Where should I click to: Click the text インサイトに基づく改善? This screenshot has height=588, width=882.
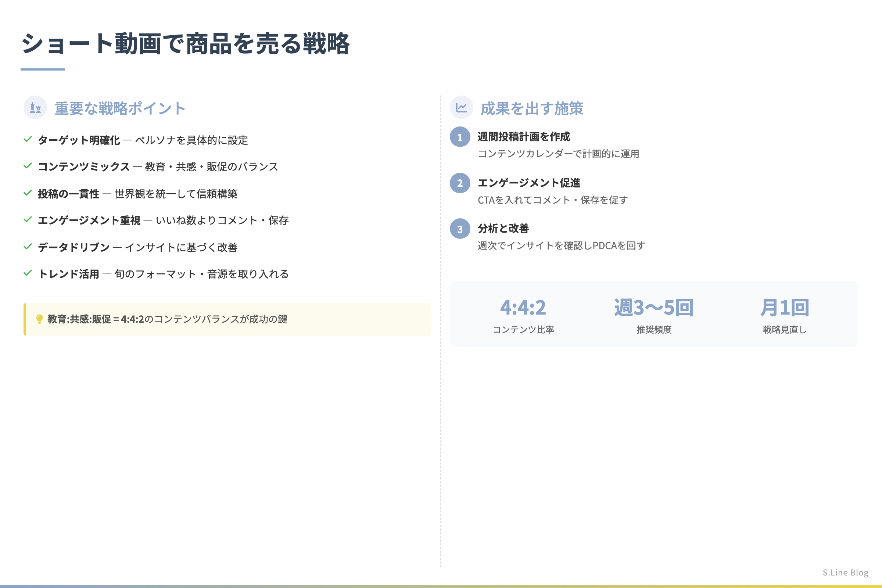tap(181, 247)
